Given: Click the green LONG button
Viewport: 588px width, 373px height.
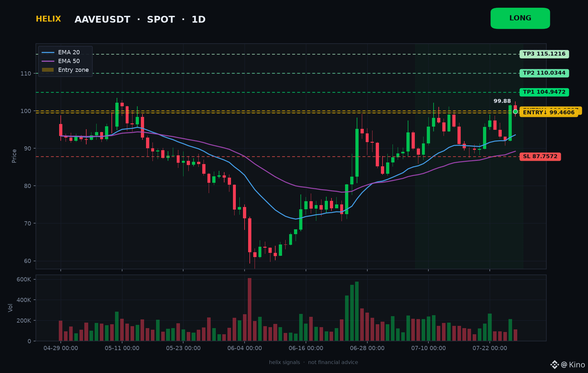Looking at the screenshot, I should (520, 18).
